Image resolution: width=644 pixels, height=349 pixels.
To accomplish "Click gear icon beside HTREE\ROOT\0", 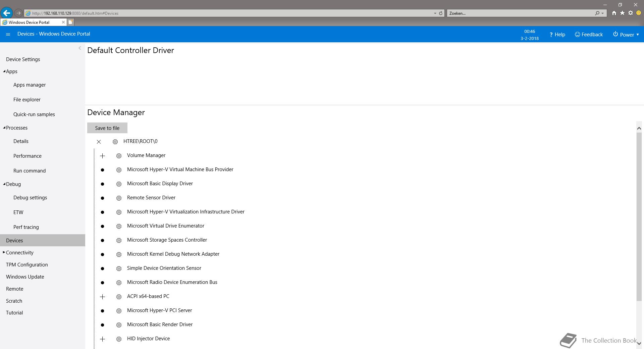I will (x=115, y=142).
